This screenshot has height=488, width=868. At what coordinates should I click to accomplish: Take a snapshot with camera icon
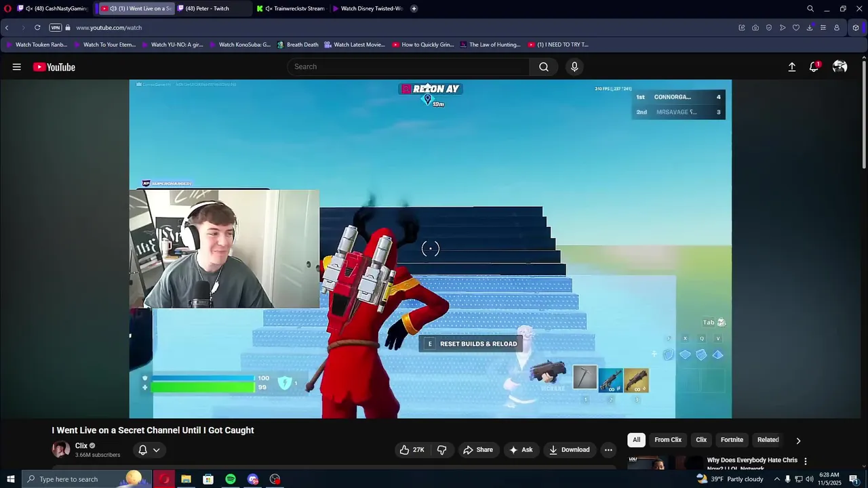coord(755,28)
